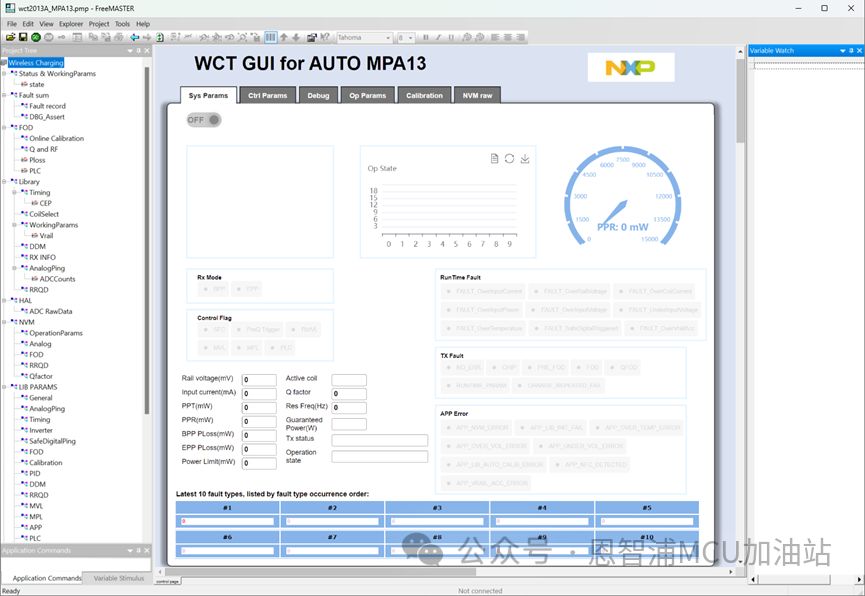Click the Tx status field
This screenshot has width=865, height=596.
pyautogui.click(x=380, y=440)
